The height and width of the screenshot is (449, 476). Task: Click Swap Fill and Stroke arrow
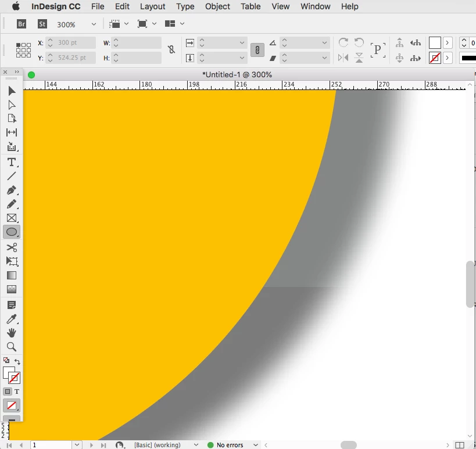pos(17,362)
